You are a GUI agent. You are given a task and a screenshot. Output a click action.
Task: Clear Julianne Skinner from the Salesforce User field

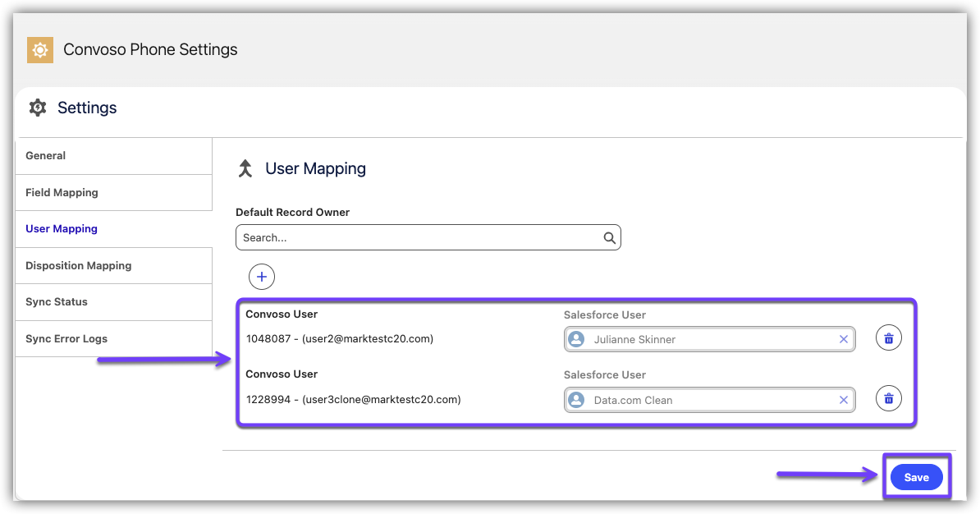tap(843, 339)
